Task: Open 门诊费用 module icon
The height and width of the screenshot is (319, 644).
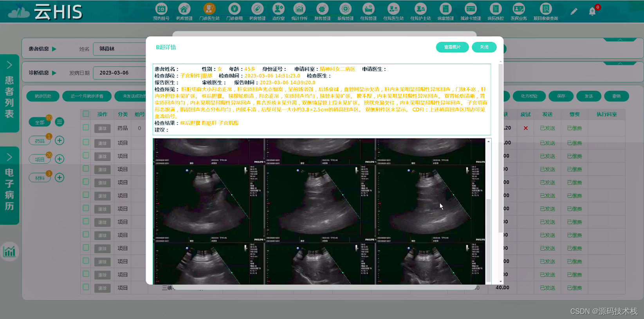Action: pos(235,11)
